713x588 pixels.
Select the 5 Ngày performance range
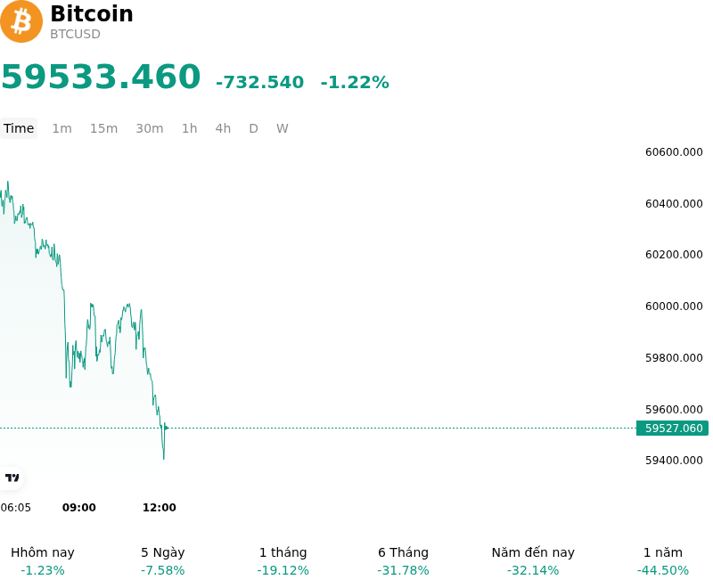163,561
